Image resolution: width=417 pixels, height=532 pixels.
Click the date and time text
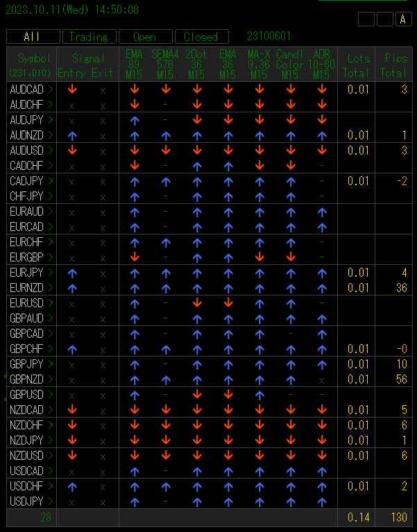coord(72,10)
